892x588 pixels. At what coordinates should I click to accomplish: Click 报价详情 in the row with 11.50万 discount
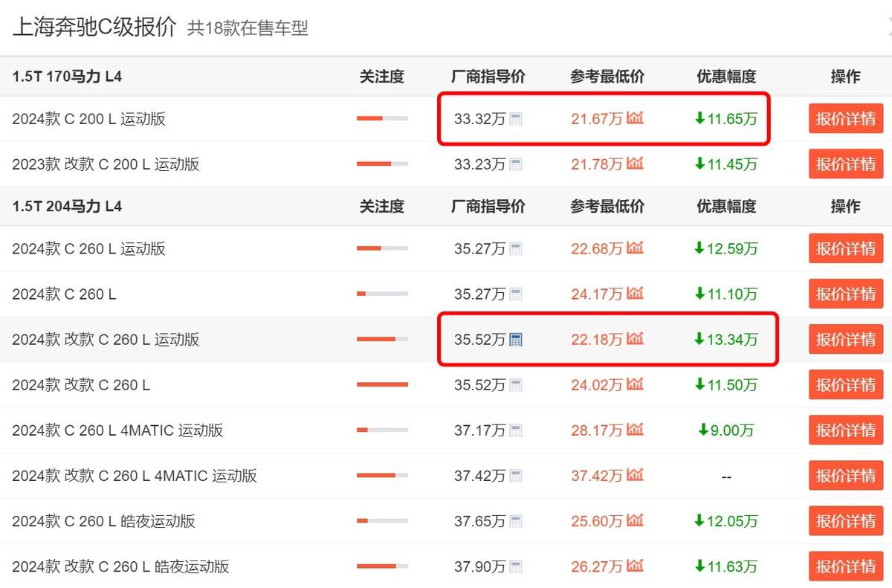pyautogui.click(x=846, y=385)
